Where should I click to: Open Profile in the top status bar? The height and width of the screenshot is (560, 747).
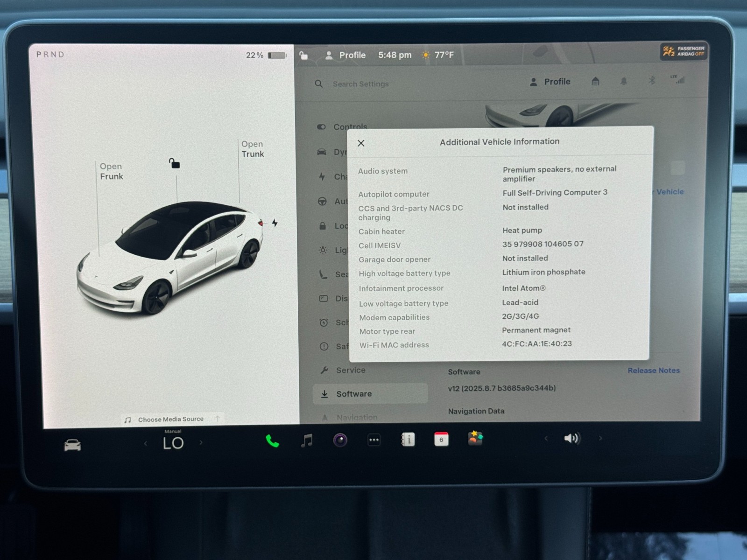tap(345, 55)
